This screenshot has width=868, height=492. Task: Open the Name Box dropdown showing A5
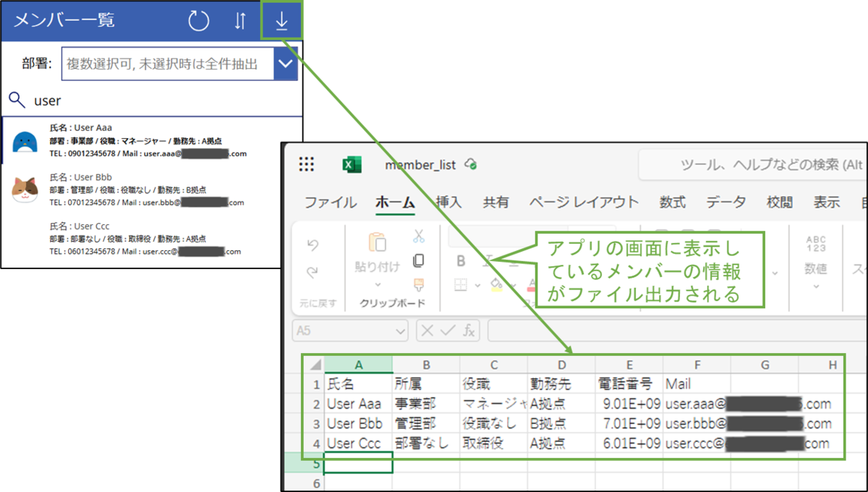coord(401,331)
